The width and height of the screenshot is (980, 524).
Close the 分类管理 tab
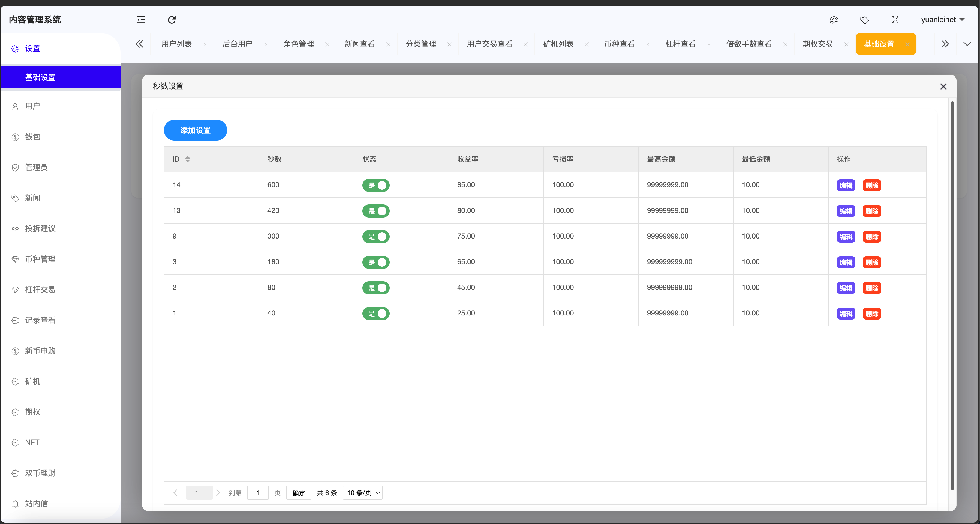[449, 44]
